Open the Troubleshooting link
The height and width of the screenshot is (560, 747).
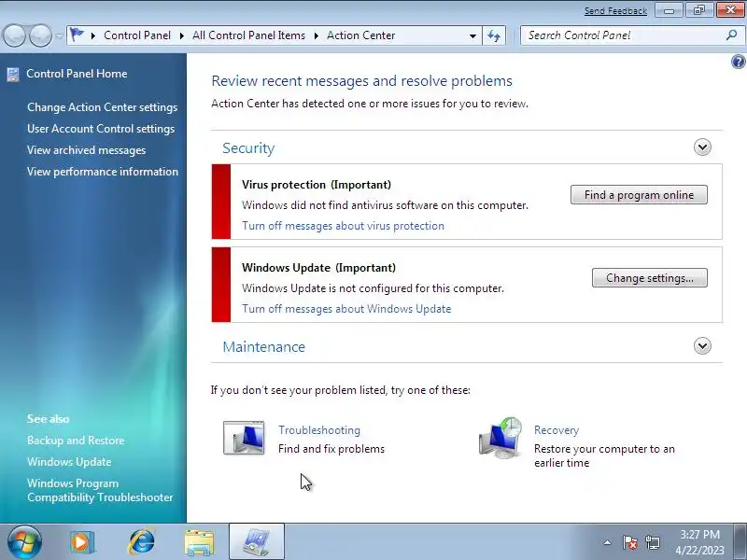(319, 430)
